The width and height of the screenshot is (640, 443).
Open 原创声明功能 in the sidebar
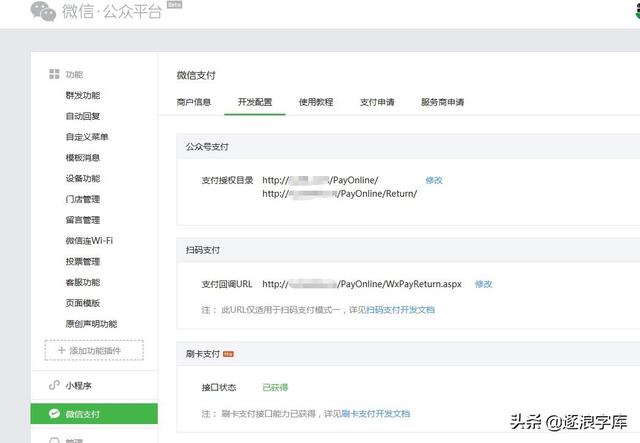pyautogui.click(x=91, y=324)
